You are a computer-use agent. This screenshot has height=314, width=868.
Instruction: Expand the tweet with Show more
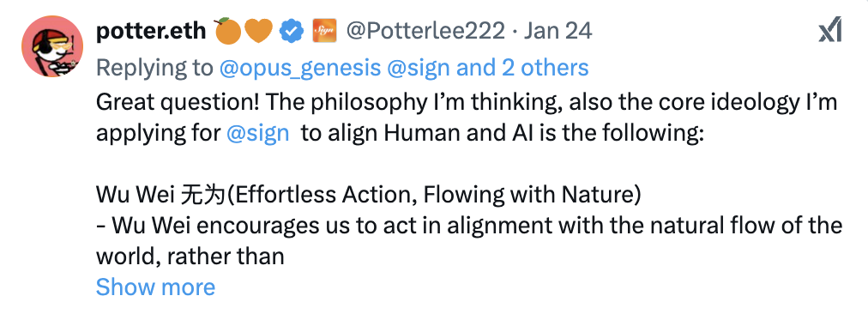[155, 287]
